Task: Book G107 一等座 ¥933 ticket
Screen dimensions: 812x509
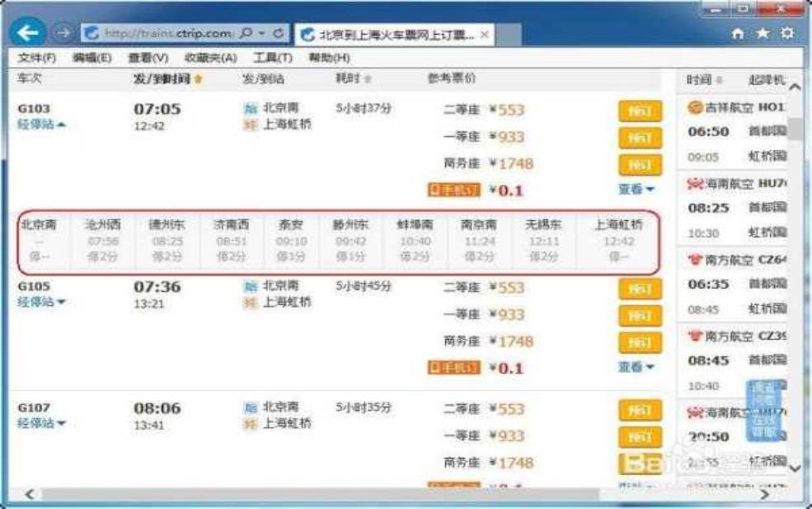Action: (640, 437)
